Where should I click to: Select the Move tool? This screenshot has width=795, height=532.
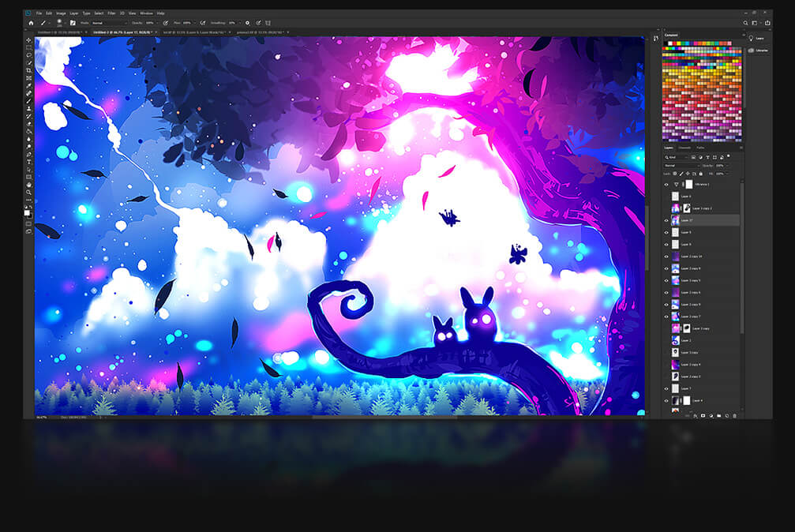[x=29, y=40]
